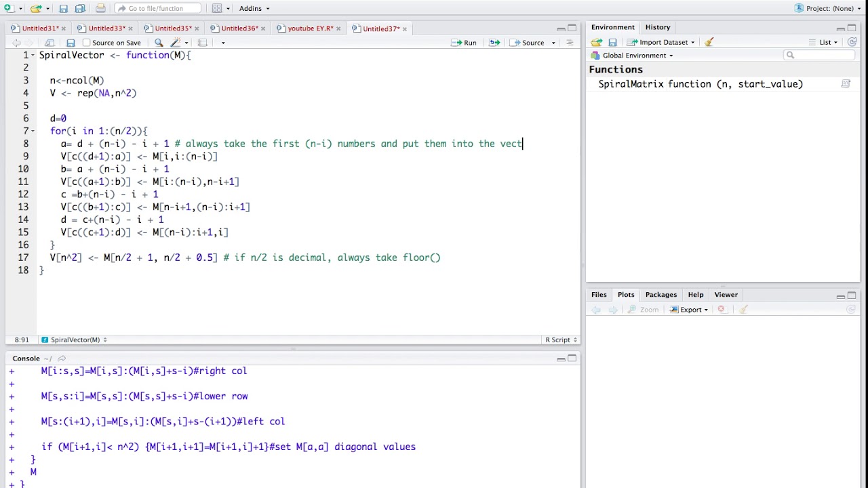Image resolution: width=868 pixels, height=488 pixels.
Task: Close the Untitled31 tab
Action: 64,28
